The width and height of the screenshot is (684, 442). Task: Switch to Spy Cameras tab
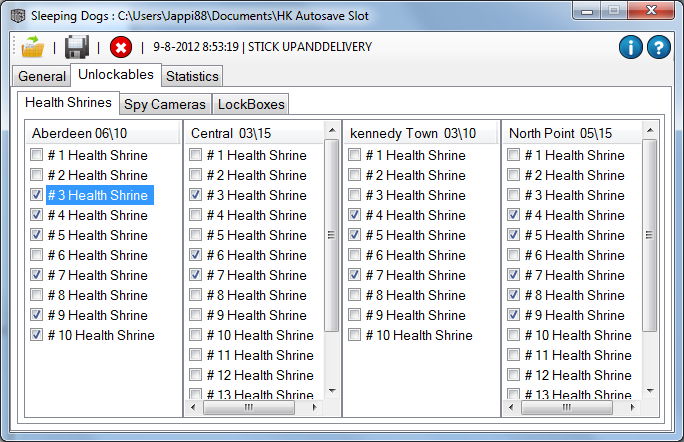coord(165,104)
